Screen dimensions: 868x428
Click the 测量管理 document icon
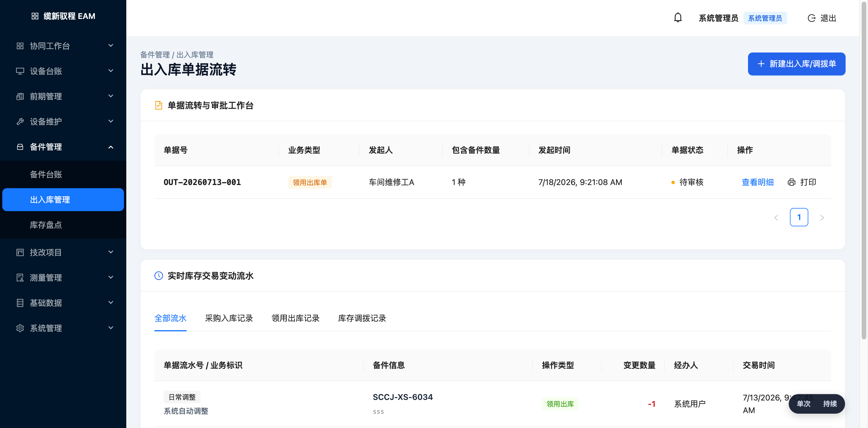(x=20, y=277)
